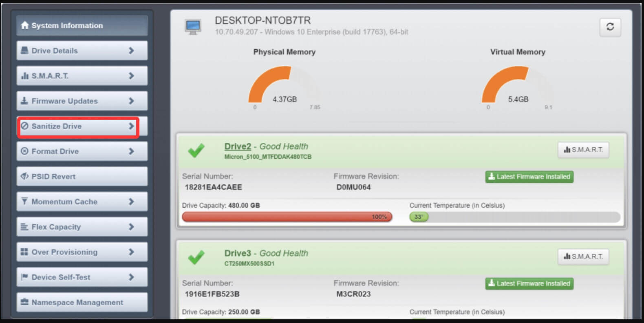Open S.M.A.R.T. button for Drive2
This screenshot has width=644, height=323.
583,150
